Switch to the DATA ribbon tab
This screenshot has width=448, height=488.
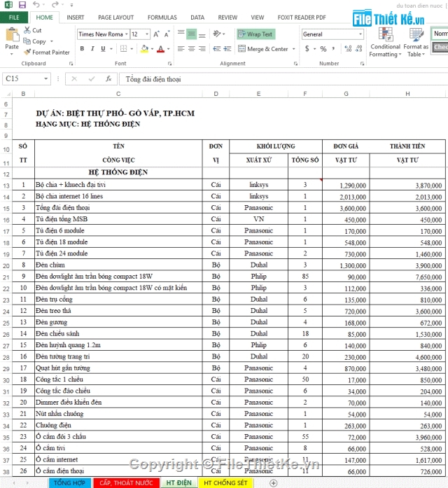pyautogui.click(x=197, y=18)
